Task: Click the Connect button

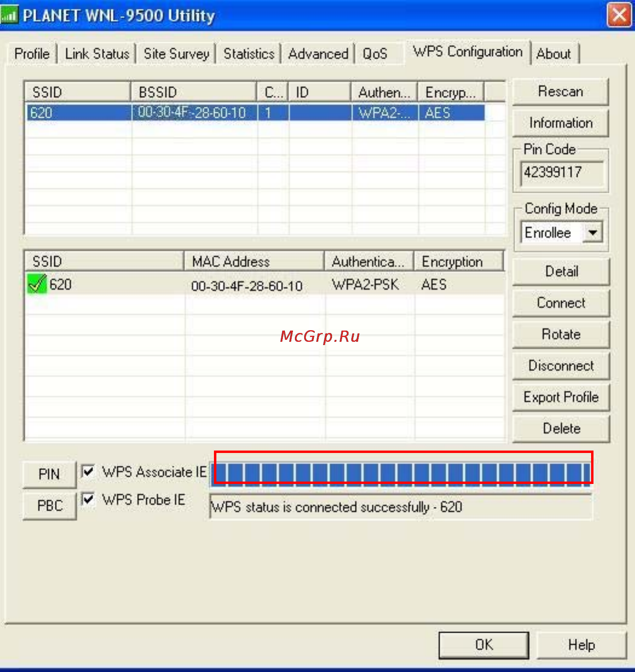Action: 561,303
